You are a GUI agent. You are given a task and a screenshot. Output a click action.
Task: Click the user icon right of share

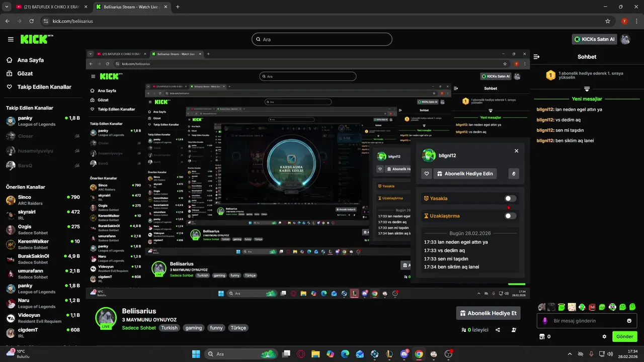[514, 330]
